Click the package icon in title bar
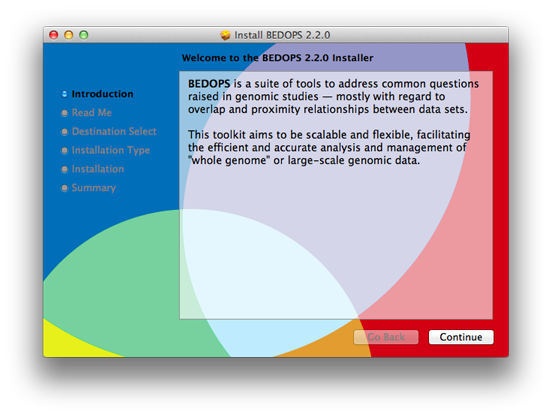551x416 pixels. (225, 35)
